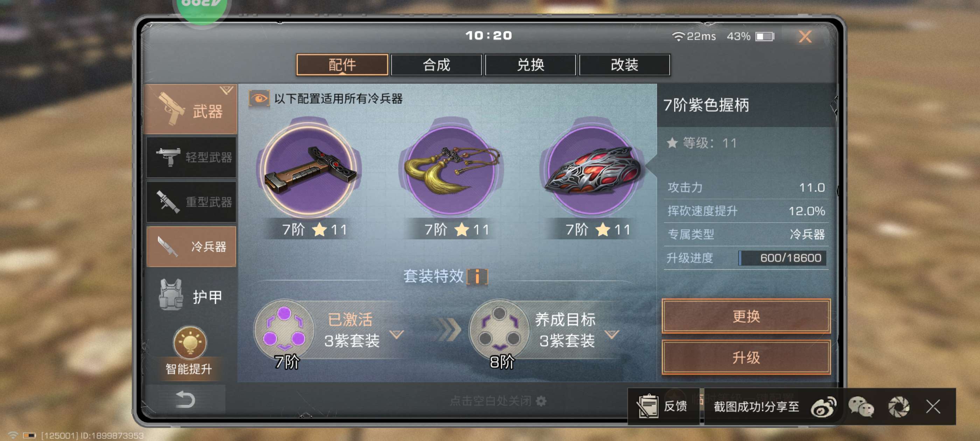Click the 更换 button
The height and width of the screenshot is (441, 980).
pyautogui.click(x=746, y=316)
